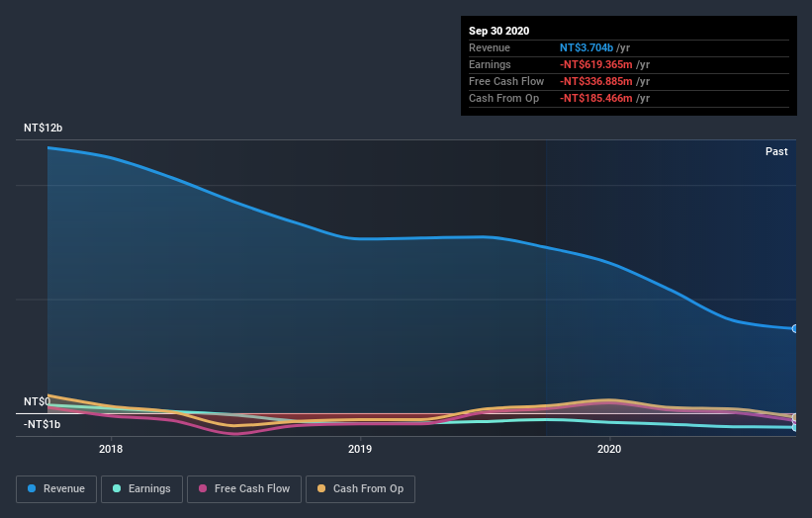This screenshot has height=518, width=812.
Task: Click the Sep 30 2020 tooltip heading
Action: (x=498, y=31)
